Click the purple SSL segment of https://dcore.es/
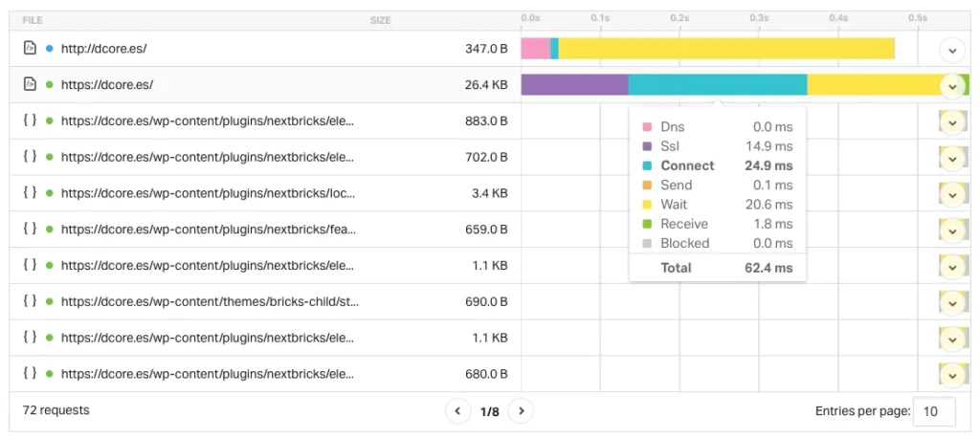 (x=574, y=85)
